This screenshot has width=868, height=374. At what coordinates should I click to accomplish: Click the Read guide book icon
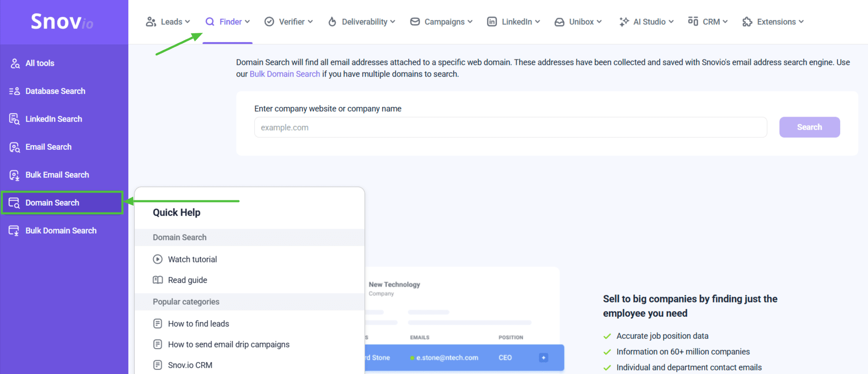157,280
